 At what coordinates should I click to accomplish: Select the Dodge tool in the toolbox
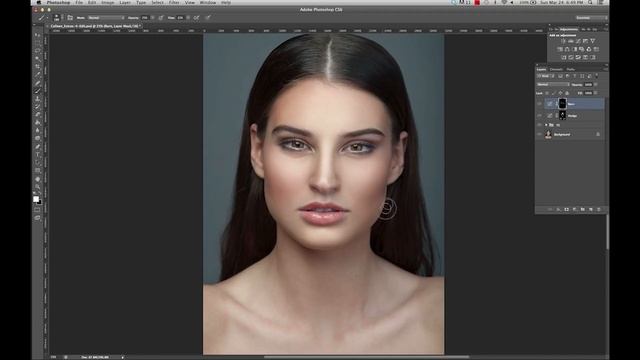click(x=38, y=138)
